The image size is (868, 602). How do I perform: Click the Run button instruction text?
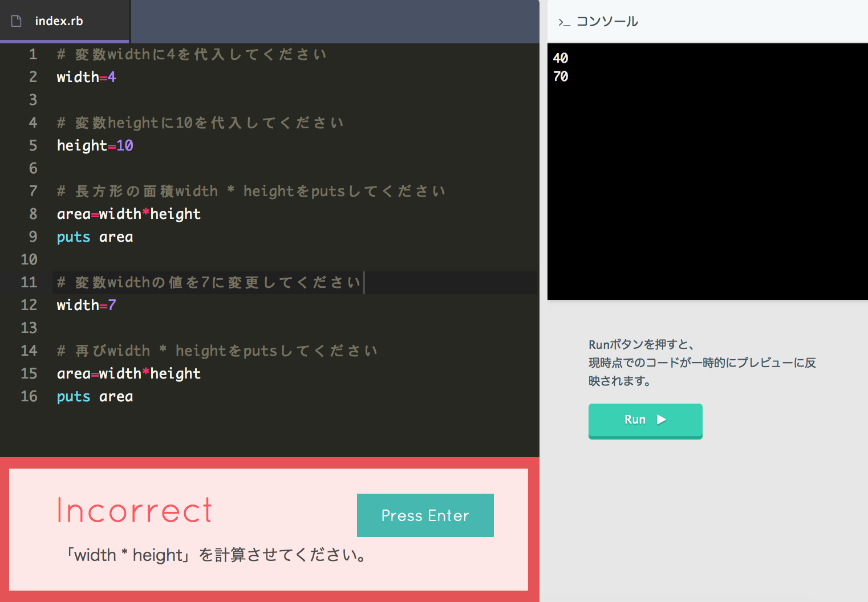[702, 363]
